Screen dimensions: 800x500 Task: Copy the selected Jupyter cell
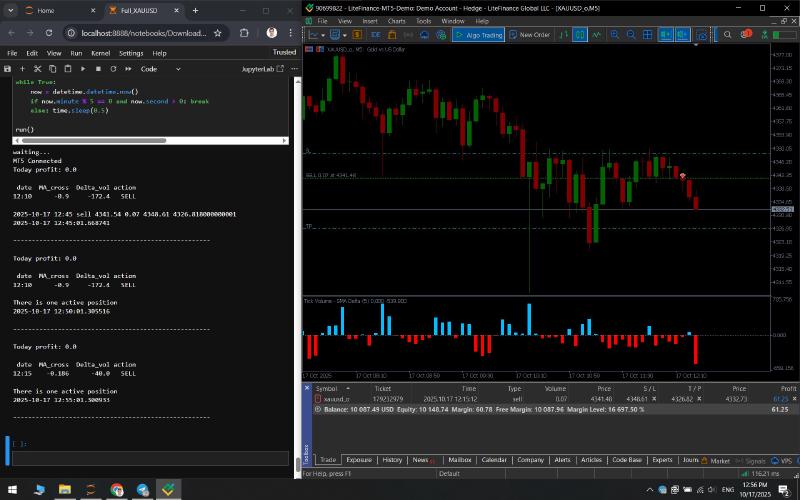53,69
